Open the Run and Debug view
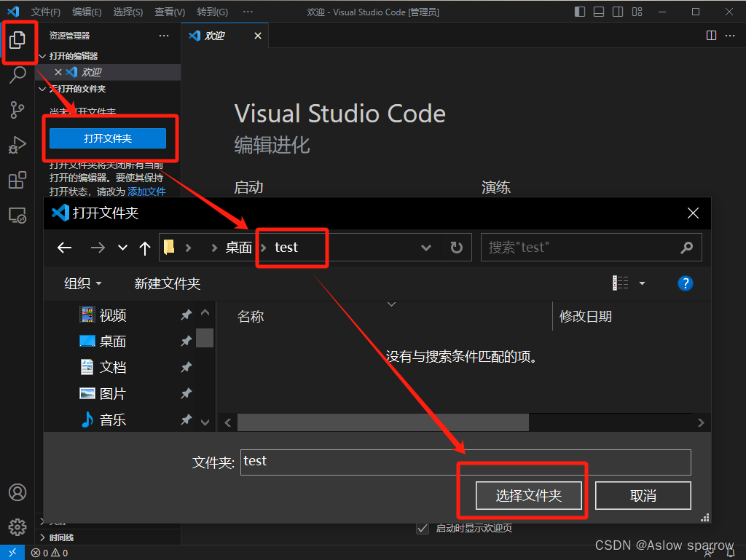Screen dimensions: 746x560 [17, 145]
